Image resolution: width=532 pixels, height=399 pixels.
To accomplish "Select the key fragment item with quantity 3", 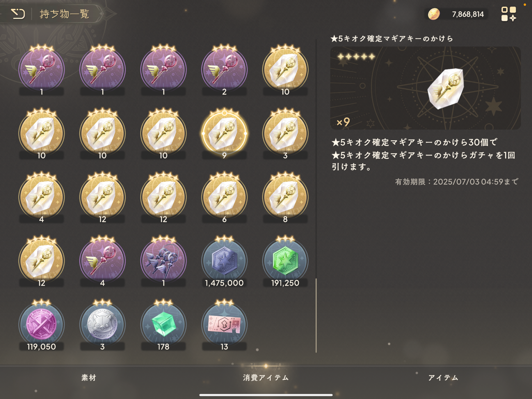I will [285, 134].
